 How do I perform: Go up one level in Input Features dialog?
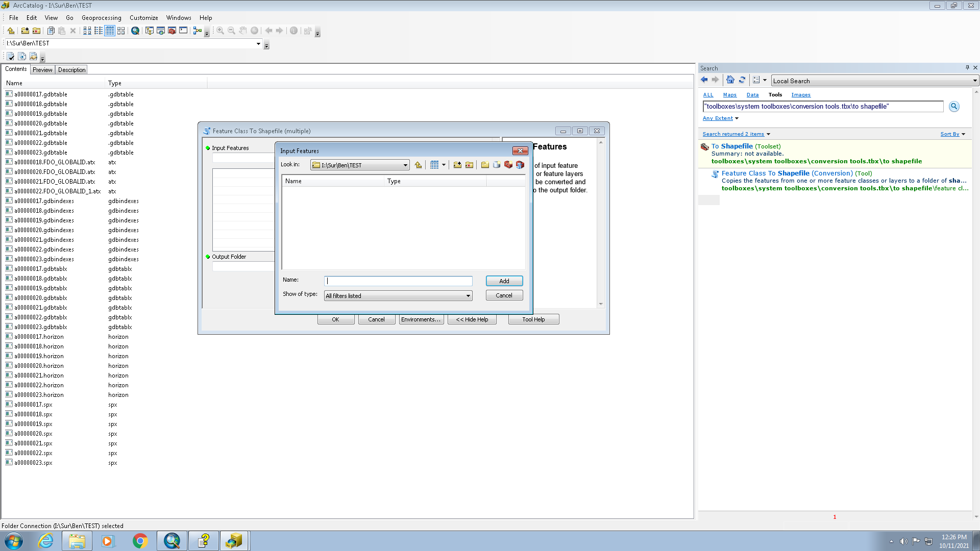pos(419,165)
